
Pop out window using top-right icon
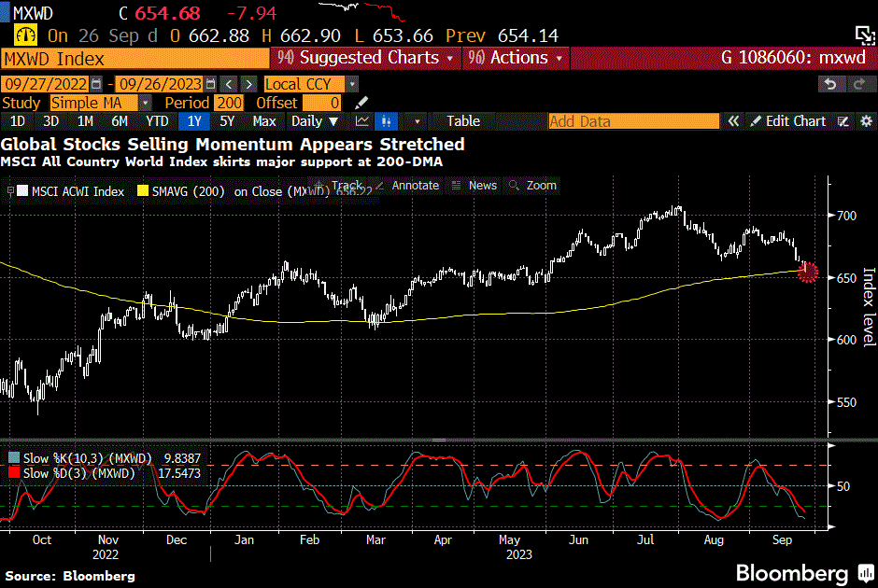click(865, 35)
